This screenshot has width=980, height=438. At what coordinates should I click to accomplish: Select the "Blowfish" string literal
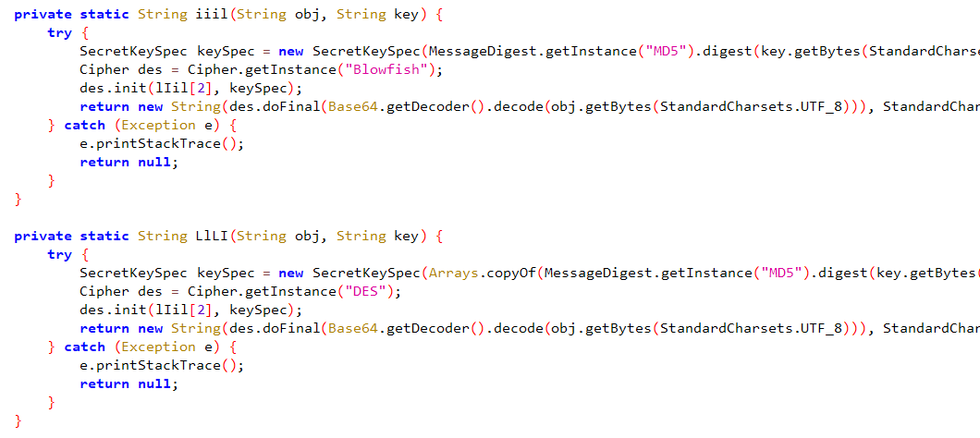tap(387, 70)
